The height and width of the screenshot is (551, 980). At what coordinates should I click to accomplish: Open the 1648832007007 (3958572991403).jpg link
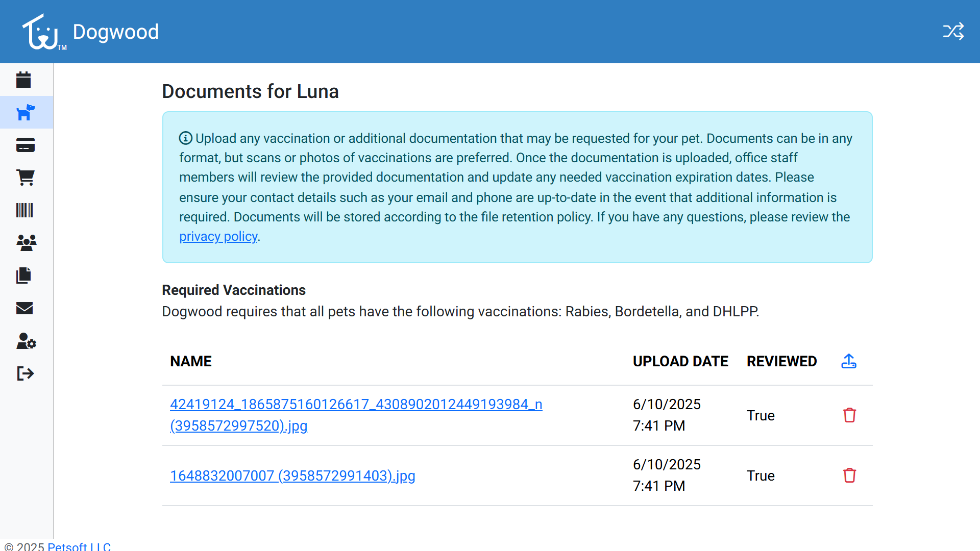click(x=292, y=476)
